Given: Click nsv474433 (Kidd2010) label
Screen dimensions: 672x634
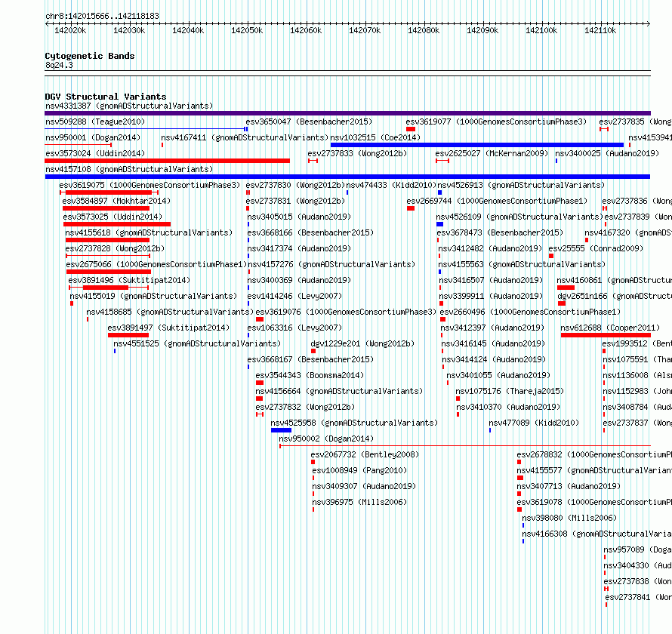Looking at the screenshot, I should pos(391,185).
